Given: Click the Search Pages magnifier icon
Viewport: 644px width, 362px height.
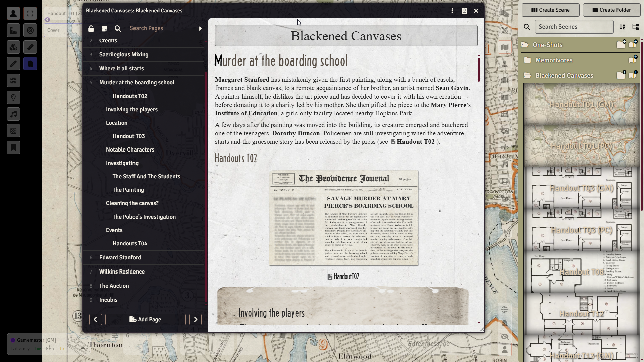Looking at the screenshot, I should click(118, 28).
